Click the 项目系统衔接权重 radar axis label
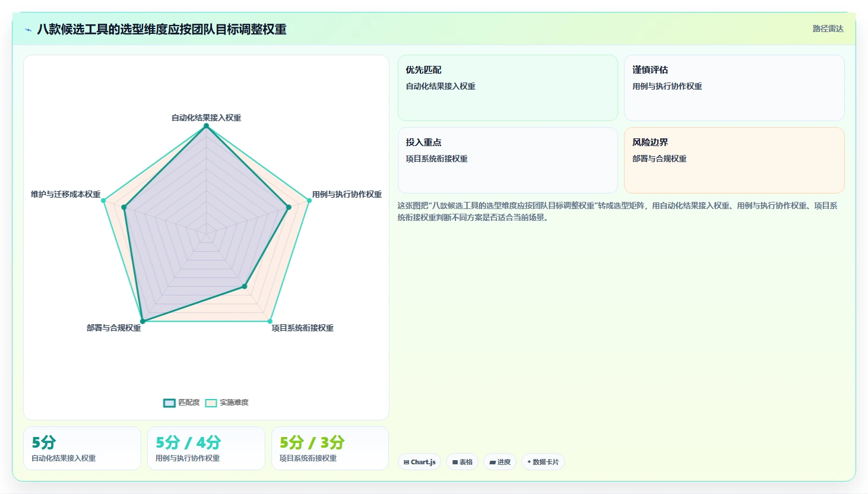The width and height of the screenshot is (868, 494). tap(303, 328)
